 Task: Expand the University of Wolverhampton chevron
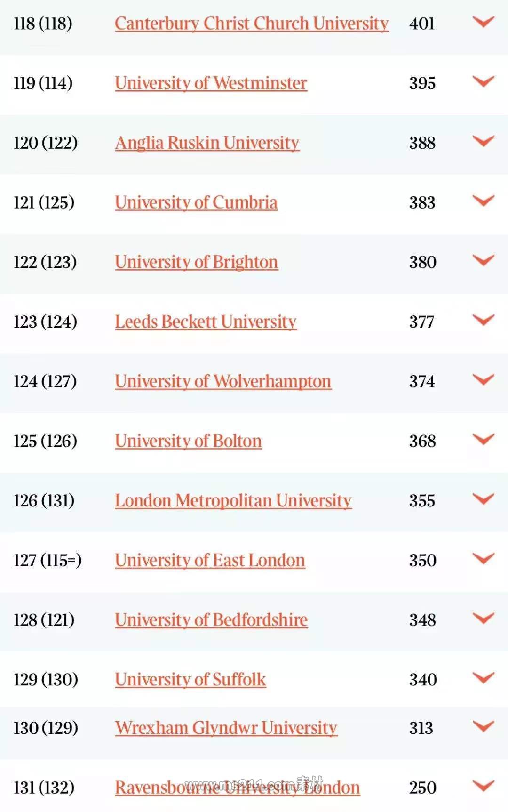click(483, 379)
